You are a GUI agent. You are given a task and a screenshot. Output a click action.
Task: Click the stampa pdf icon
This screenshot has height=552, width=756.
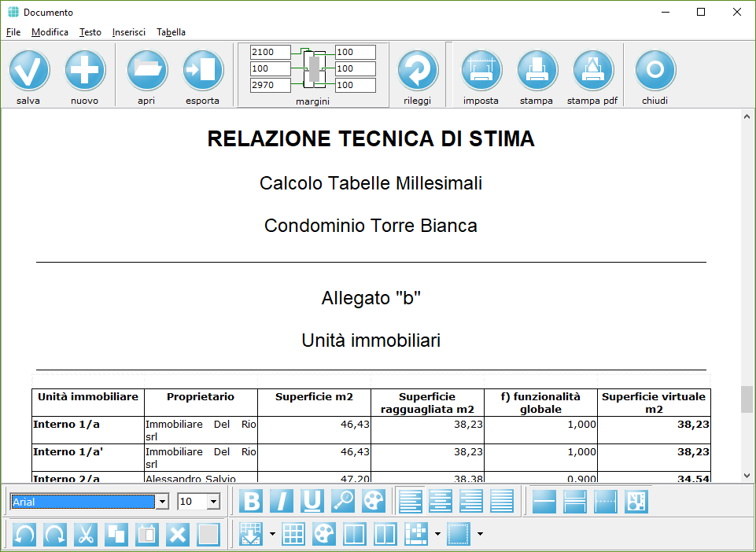click(592, 71)
